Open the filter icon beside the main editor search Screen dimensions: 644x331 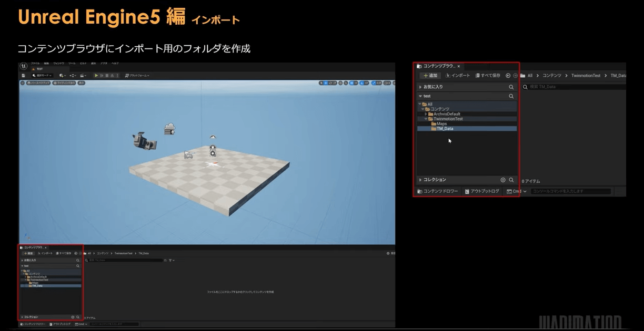(171, 260)
